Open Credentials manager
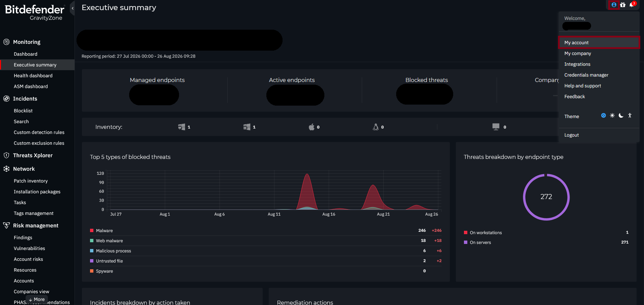The image size is (644, 305). 599,75
